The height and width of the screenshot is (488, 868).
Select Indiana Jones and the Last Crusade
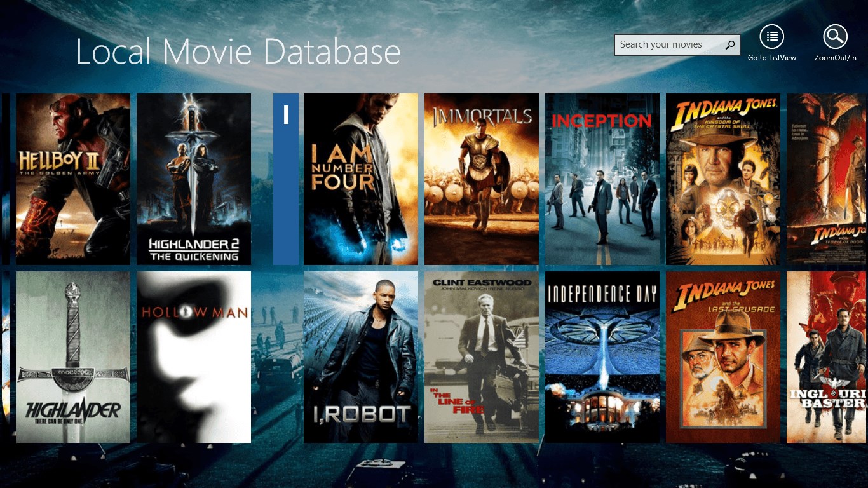pyautogui.click(x=723, y=357)
